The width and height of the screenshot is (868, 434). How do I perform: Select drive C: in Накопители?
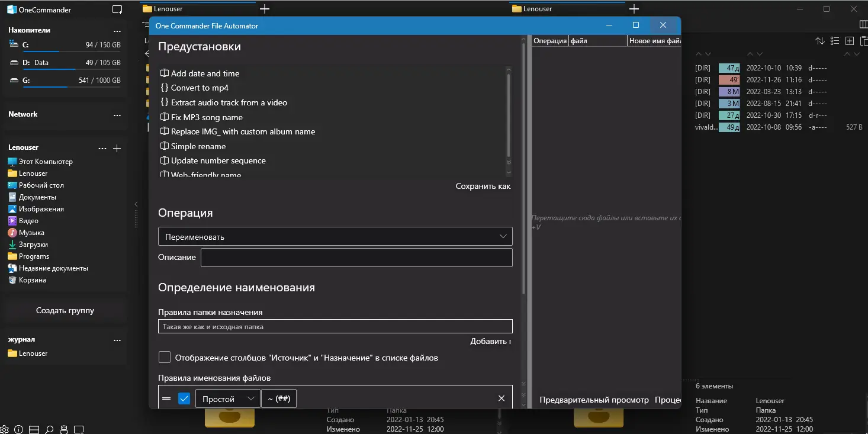65,46
